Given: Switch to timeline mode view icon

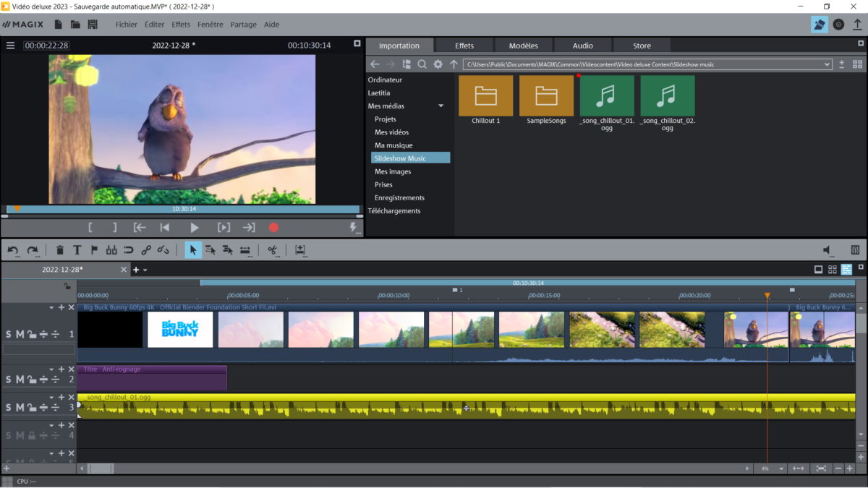Looking at the screenshot, I should point(846,270).
